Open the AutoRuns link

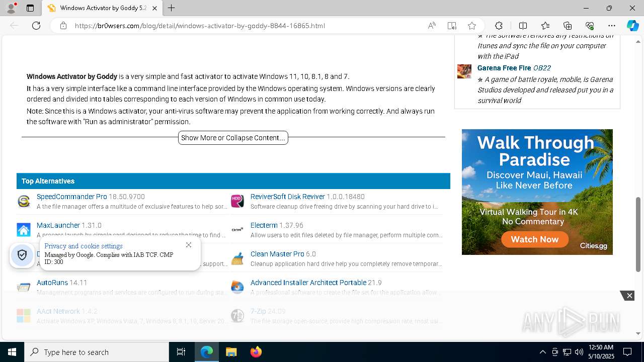tap(52, 283)
